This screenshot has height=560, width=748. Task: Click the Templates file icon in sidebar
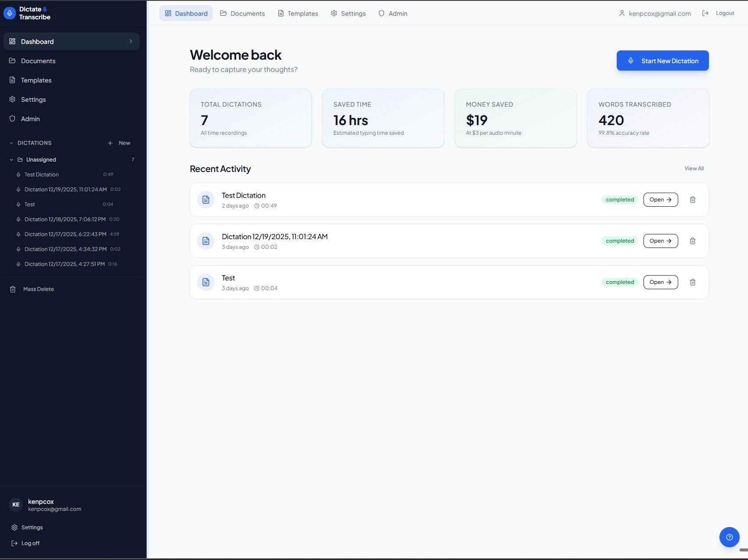(12, 80)
